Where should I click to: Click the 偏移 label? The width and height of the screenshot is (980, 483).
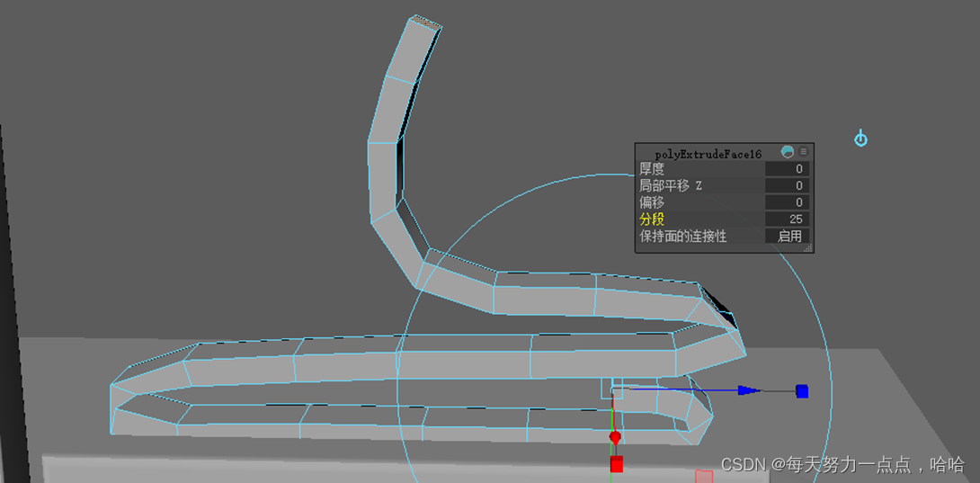point(652,202)
